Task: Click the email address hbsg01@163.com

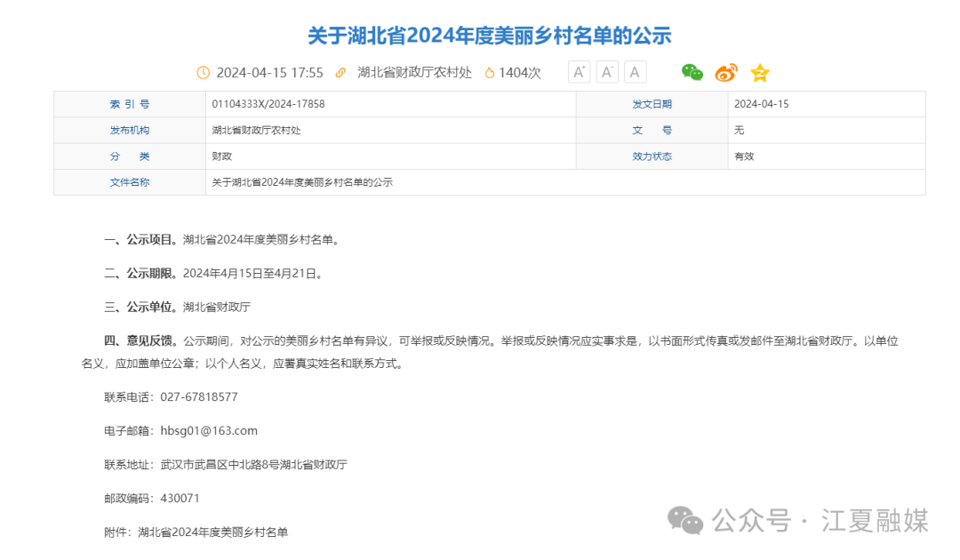Action: (209, 431)
